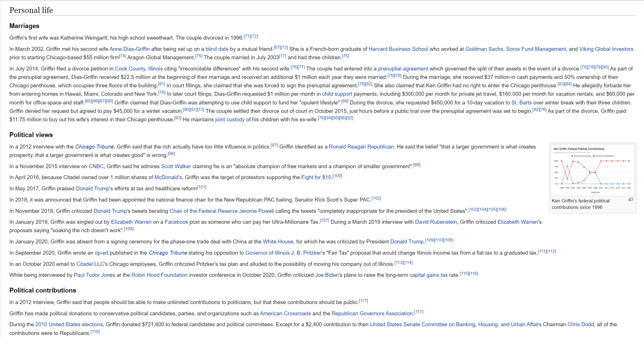Open the first Chicago Tribune link
The height and width of the screenshot is (338, 644).
[94, 147]
